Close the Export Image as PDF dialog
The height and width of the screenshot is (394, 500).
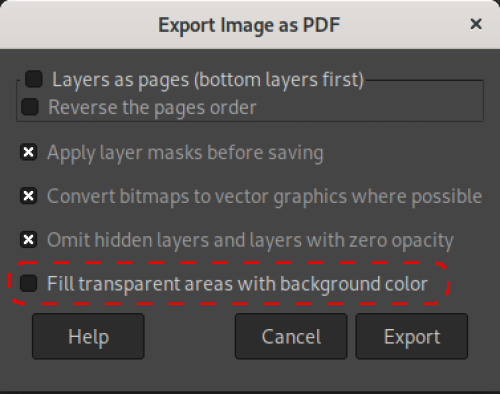[x=476, y=24]
